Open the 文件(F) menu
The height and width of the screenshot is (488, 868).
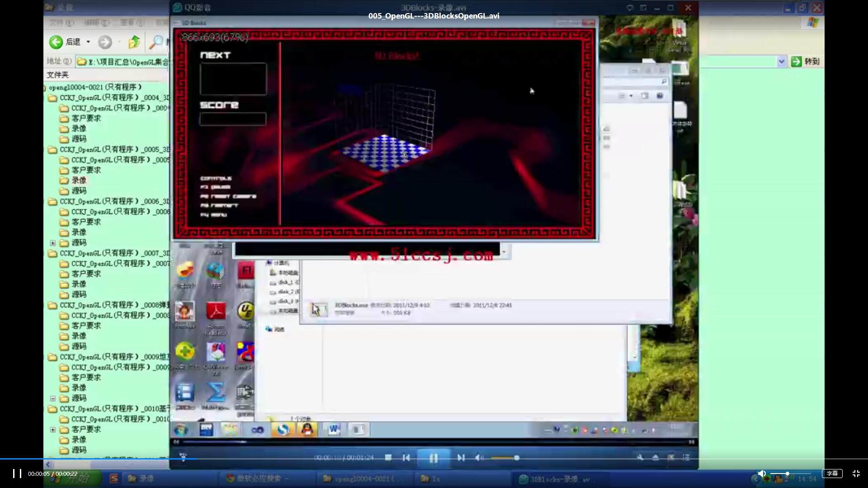point(61,23)
